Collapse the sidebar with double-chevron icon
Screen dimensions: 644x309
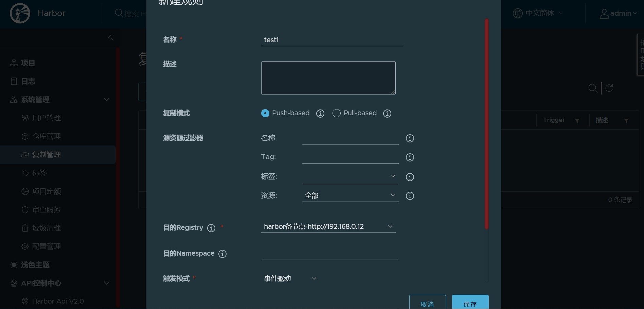[111, 38]
